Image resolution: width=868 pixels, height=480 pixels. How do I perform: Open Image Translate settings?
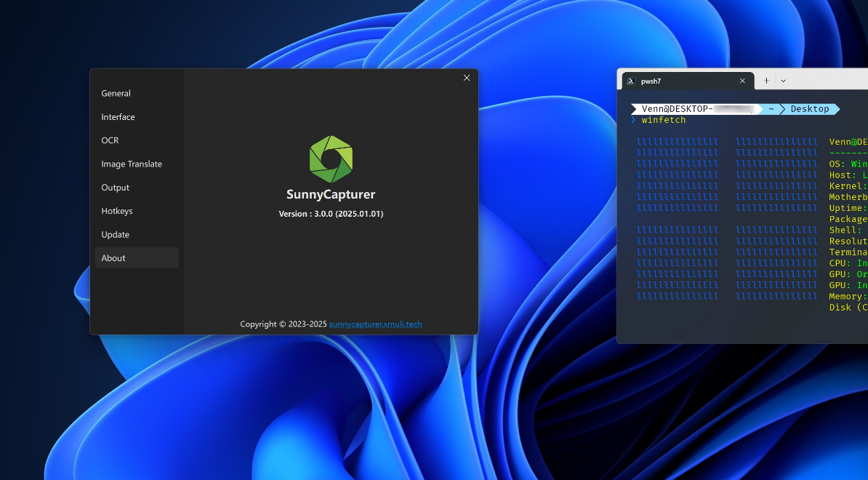[x=132, y=164]
